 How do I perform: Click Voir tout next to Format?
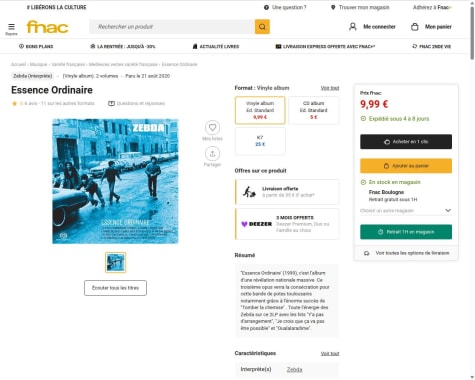(330, 88)
